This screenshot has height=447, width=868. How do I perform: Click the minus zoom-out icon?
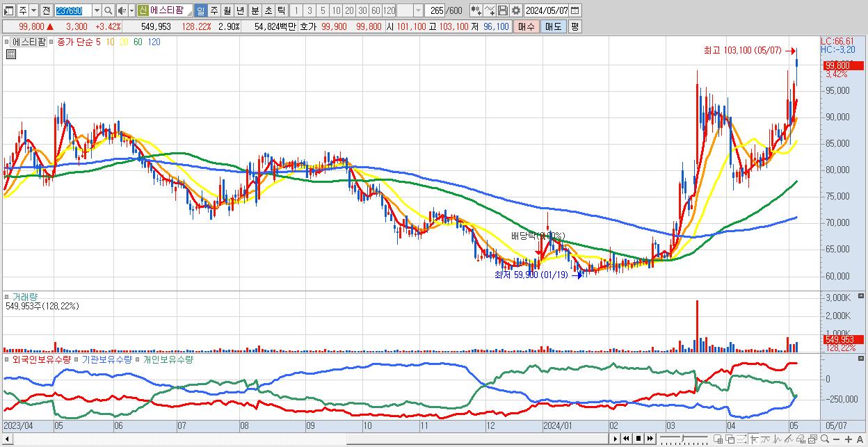pos(836,439)
